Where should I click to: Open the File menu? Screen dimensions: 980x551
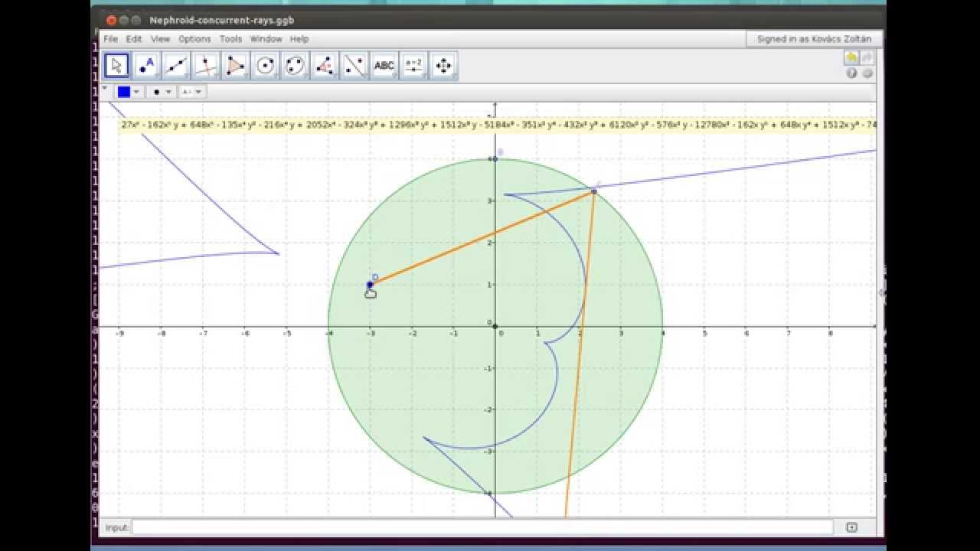point(111,39)
